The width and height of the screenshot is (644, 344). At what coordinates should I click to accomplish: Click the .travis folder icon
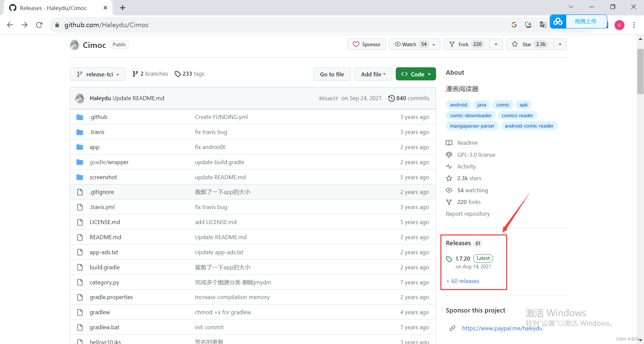80,132
